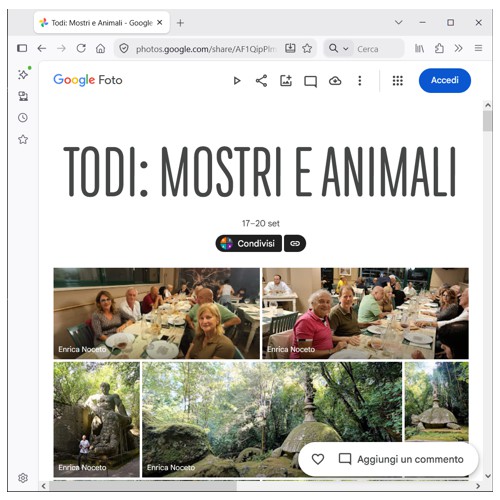Open the stone turtle sculpture photo
Image resolution: width=500 pixels, height=500 pixels.
[x=437, y=401]
